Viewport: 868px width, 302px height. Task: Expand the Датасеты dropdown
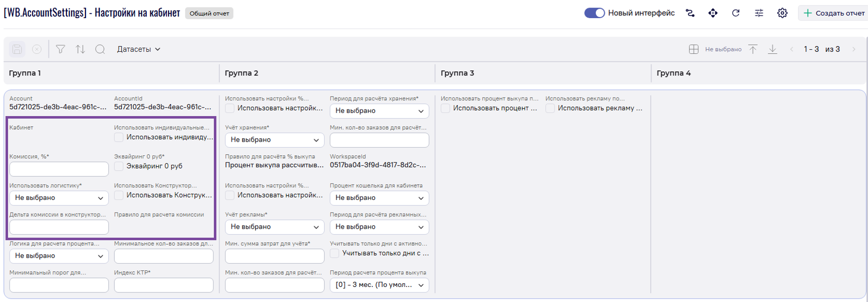point(138,49)
